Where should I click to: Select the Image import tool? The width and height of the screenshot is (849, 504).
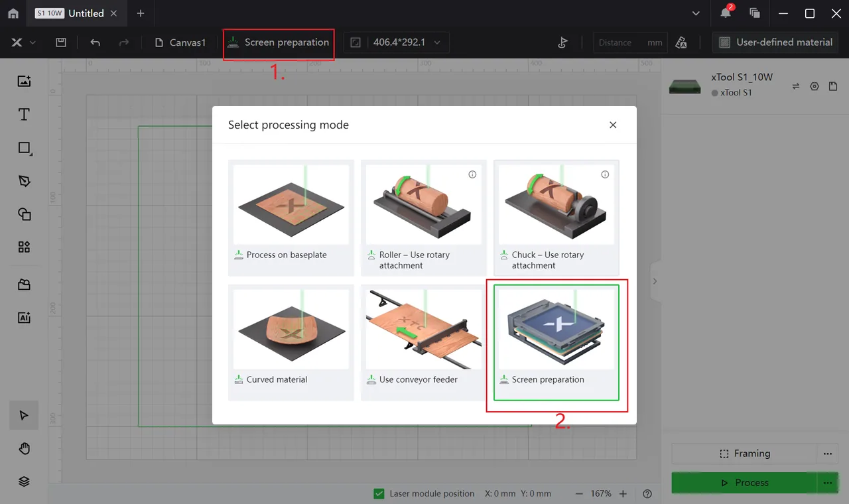click(24, 82)
